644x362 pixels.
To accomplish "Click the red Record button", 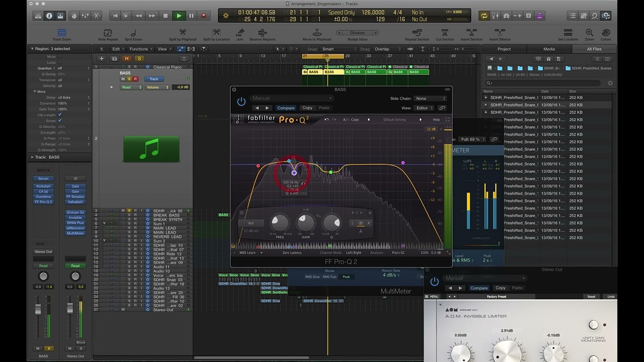I will tap(204, 16).
